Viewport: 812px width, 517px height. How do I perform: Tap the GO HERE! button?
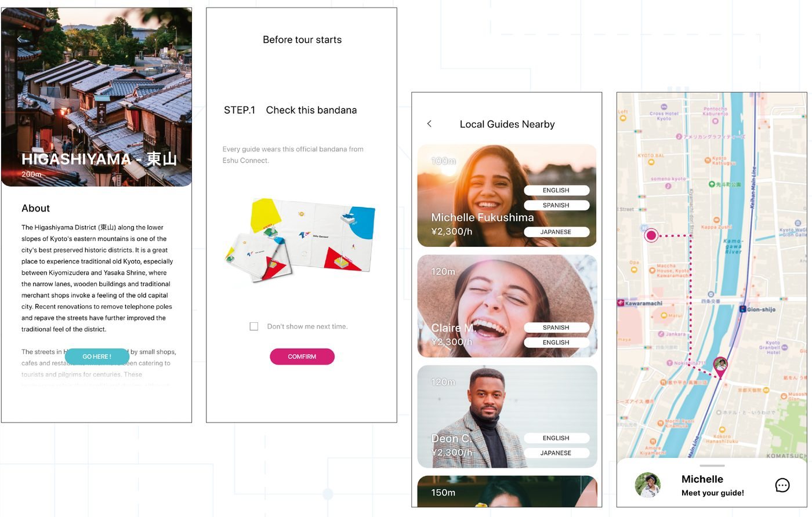97,356
